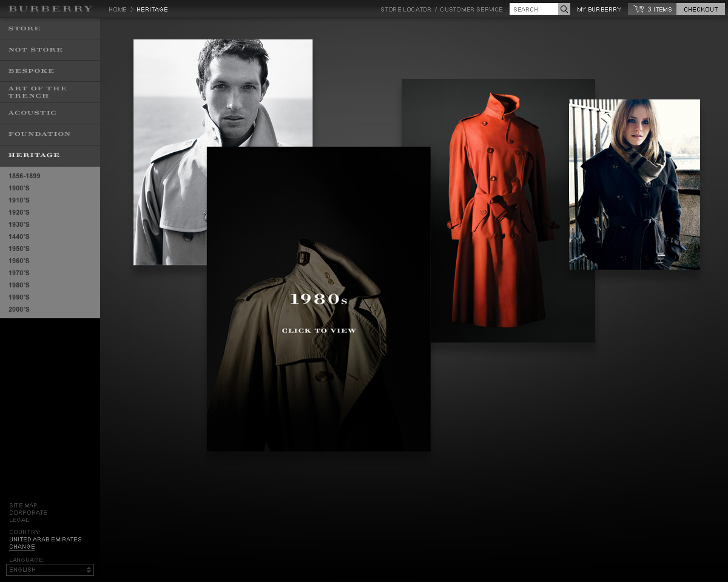Image resolution: width=728 pixels, height=582 pixels.
Task: Type in the search input field
Action: (534, 9)
